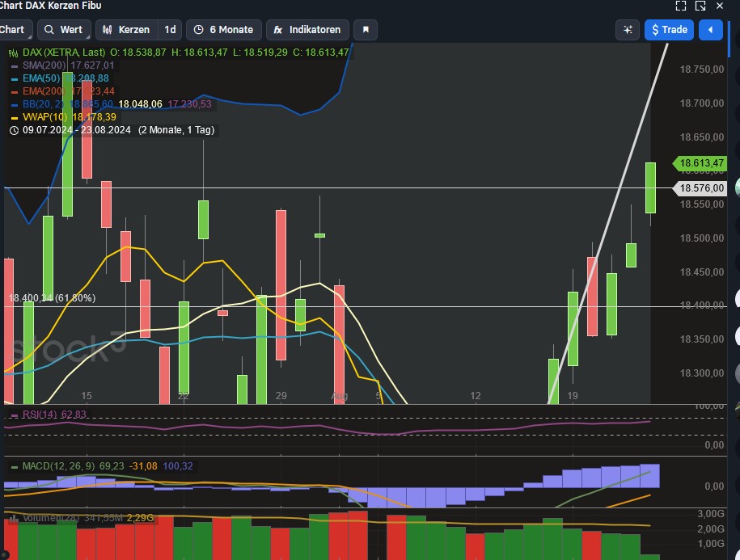
Task: Toggle the RSI(14) indicator display
Action: 37,414
